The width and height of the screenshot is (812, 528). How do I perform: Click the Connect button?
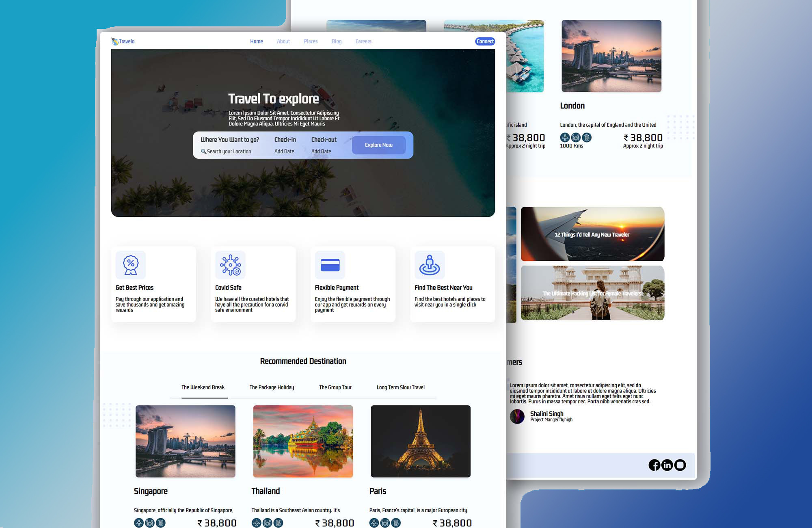pyautogui.click(x=485, y=41)
